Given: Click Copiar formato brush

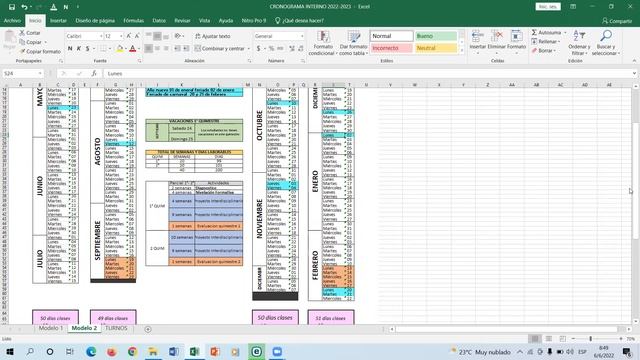Looking at the screenshot, I should [x=40, y=51].
